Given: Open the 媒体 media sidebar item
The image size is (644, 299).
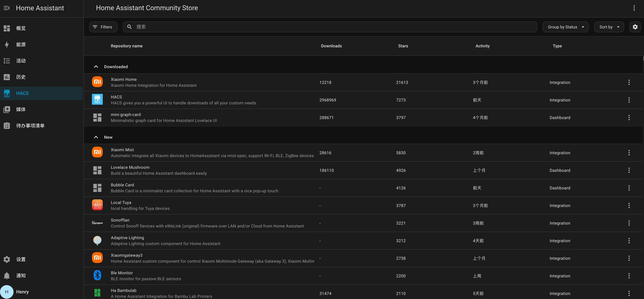Looking at the screenshot, I should pyautogui.click(x=21, y=109).
